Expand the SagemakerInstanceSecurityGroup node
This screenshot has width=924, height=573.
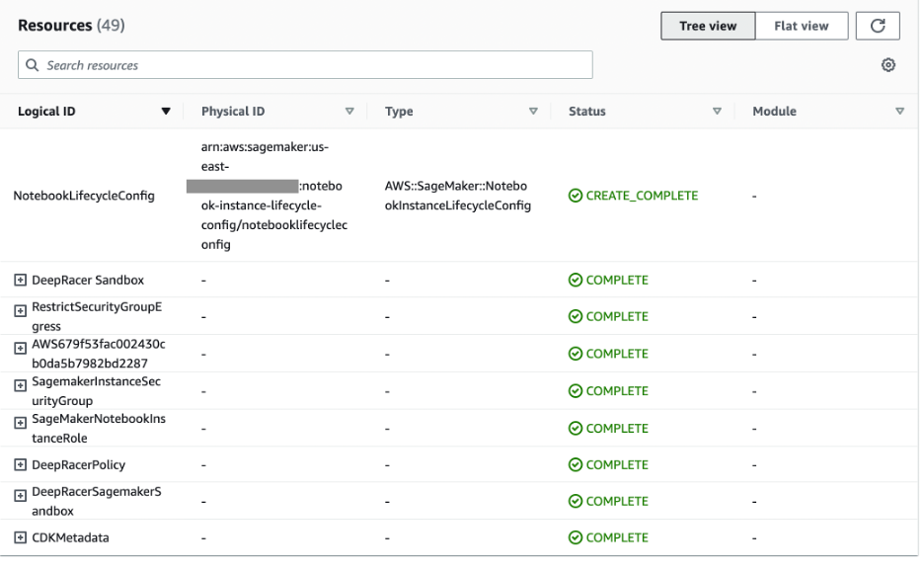21,386
